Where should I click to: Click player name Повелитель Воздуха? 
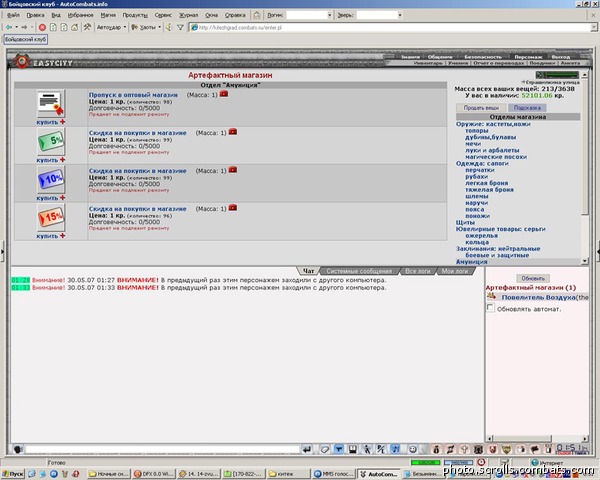click(x=538, y=297)
